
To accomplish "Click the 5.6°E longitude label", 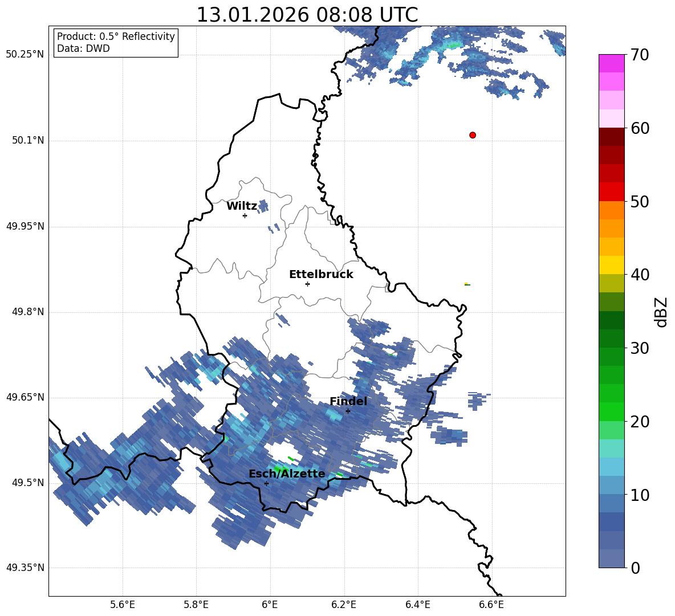I will tap(123, 605).
